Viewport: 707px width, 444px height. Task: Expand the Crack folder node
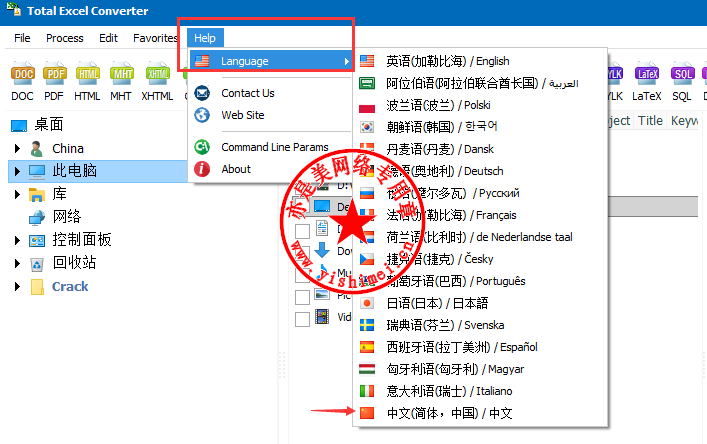pos(18,286)
